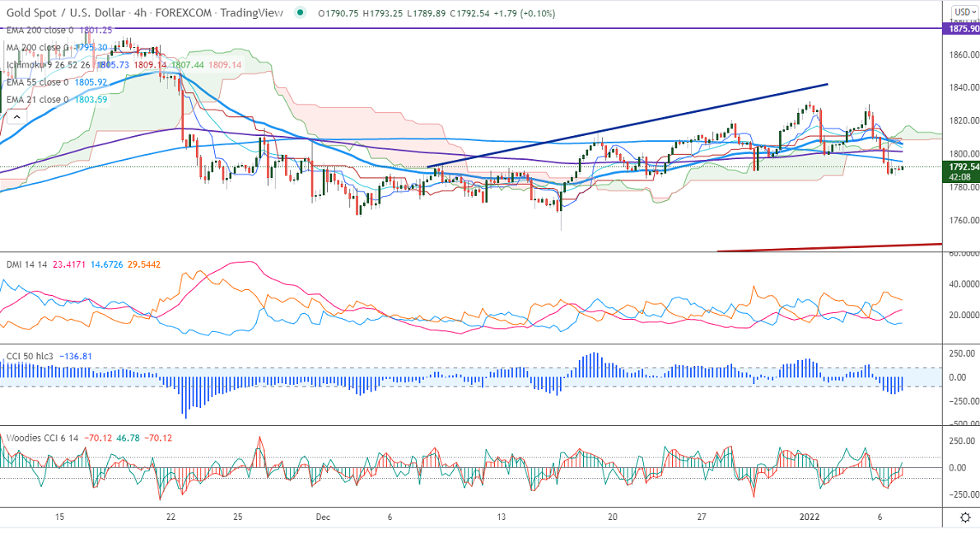Viewport: 980px width, 534px height.
Task: Click the 1760.00 price axis label
Action: click(x=964, y=220)
